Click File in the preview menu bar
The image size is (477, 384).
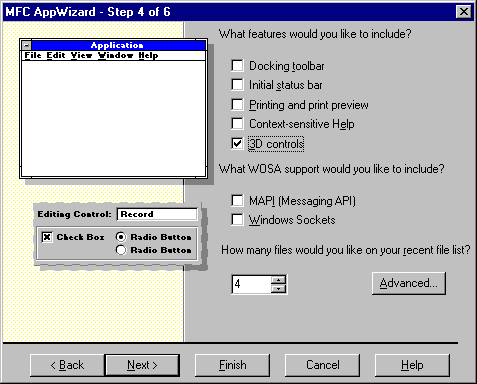pos(33,55)
